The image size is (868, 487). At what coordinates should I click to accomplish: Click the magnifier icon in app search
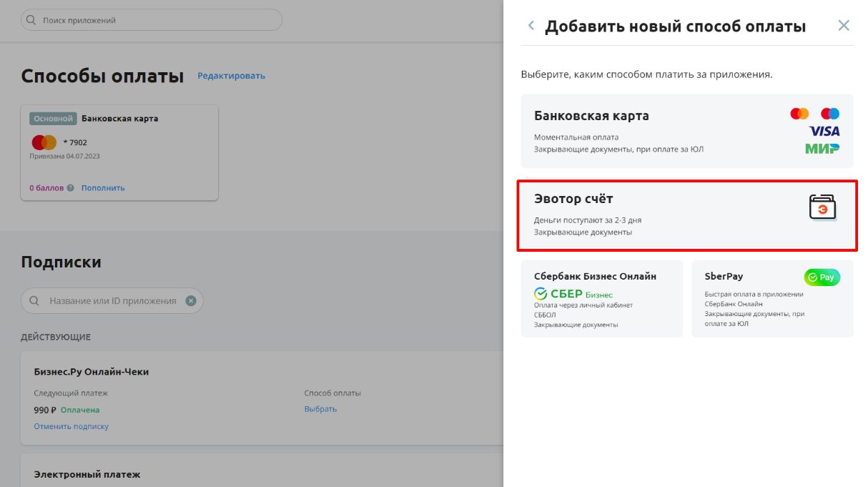[31, 20]
